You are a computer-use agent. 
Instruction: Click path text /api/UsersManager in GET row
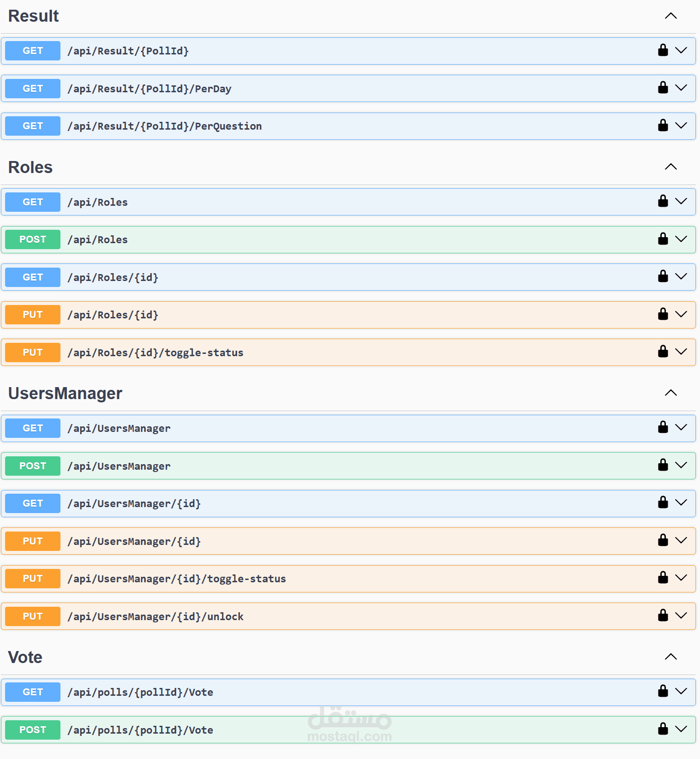point(119,429)
